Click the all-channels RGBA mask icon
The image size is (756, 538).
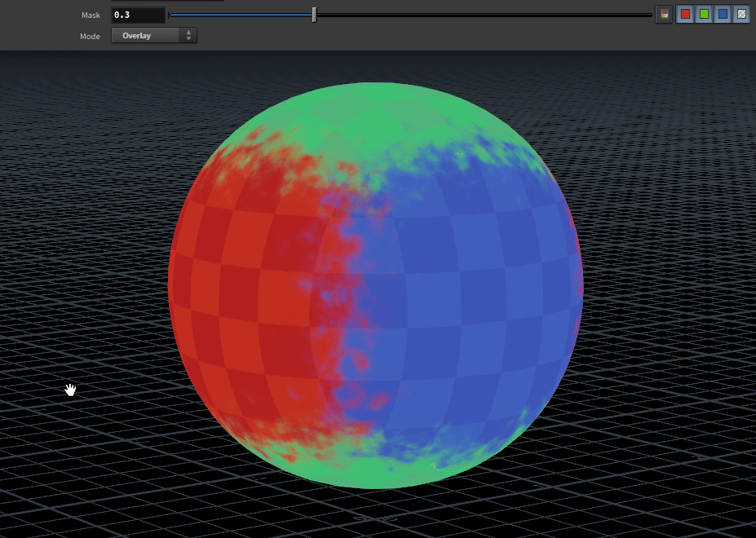[x=664, y=15]
